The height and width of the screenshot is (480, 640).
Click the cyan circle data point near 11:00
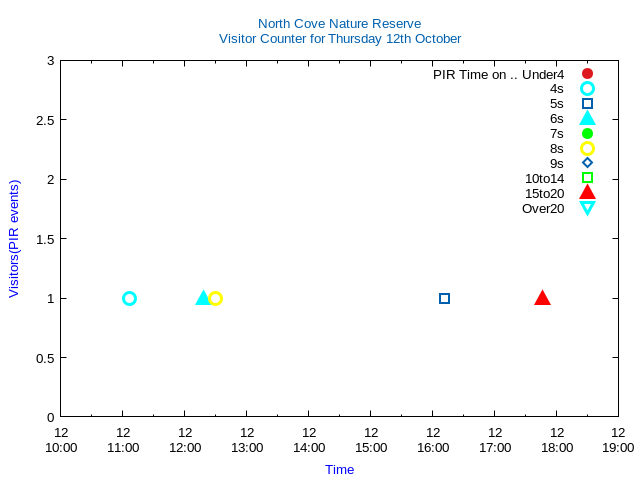click(x=129, y=298)
